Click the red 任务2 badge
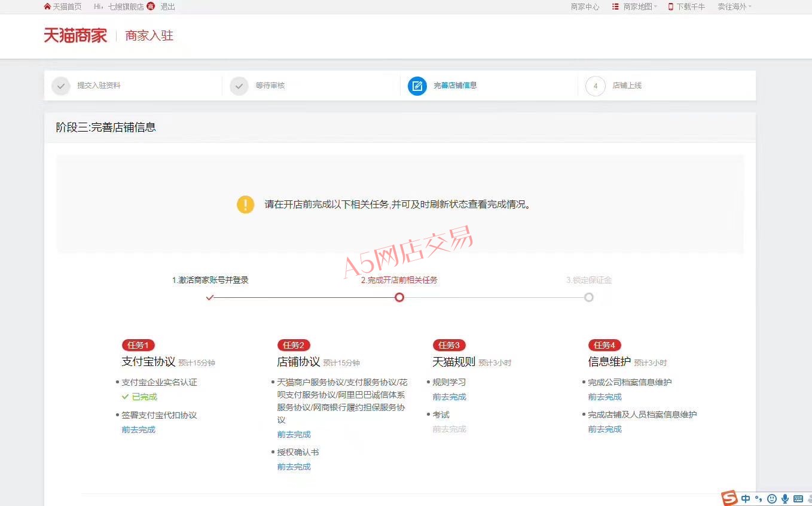This screenshot has width=812, height=506. click(294, 345)
